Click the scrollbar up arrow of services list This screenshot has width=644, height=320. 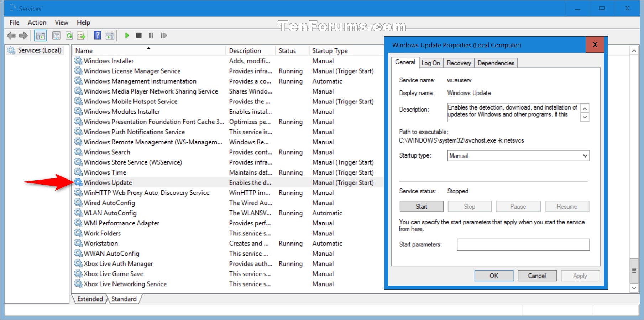pos(634,51)
